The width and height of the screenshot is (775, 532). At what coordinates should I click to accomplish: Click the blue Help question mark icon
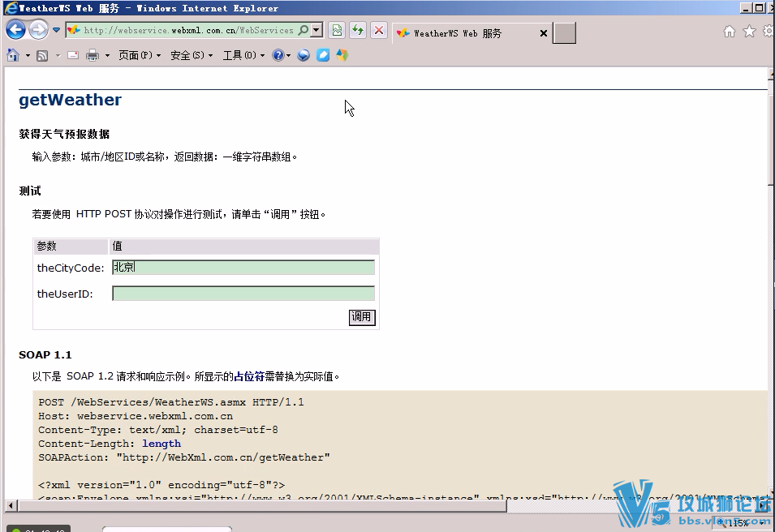(278, 55)
